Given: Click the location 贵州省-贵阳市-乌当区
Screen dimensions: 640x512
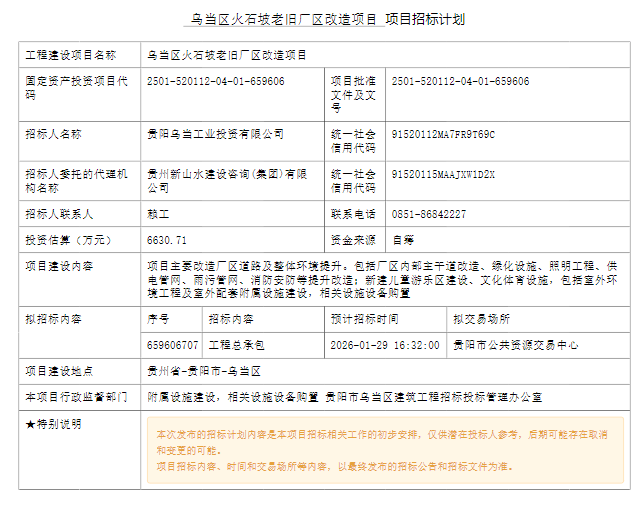Looking at the screenshot, I should 197,371.
